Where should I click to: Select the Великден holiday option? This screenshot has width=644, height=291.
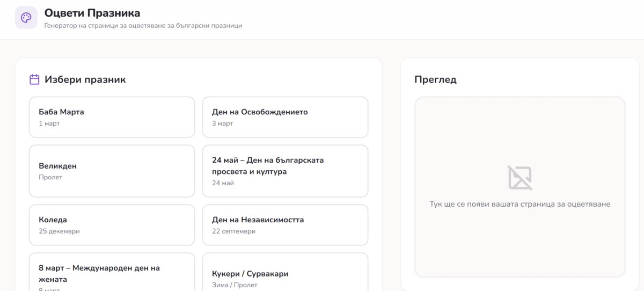pos(112,171)
